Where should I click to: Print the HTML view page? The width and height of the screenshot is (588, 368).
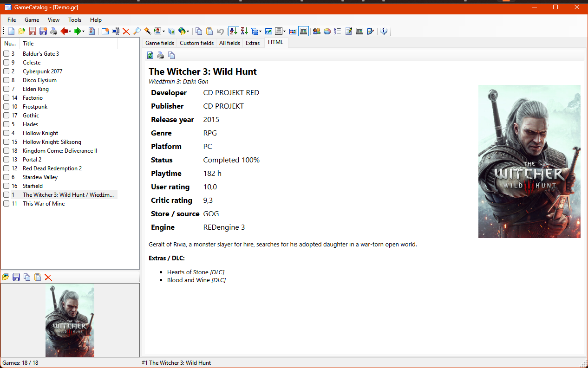[161, 56]
